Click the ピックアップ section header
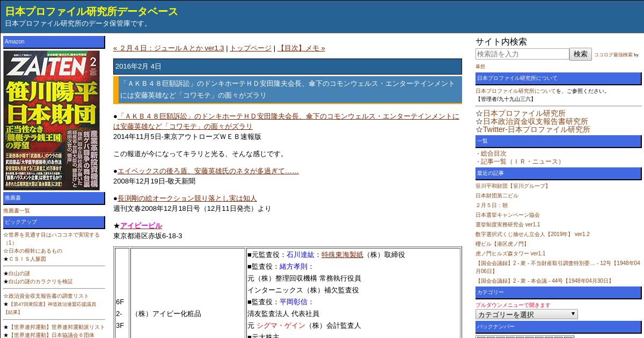The width and height of the screenshot is (644, 338). pos(54,222)
